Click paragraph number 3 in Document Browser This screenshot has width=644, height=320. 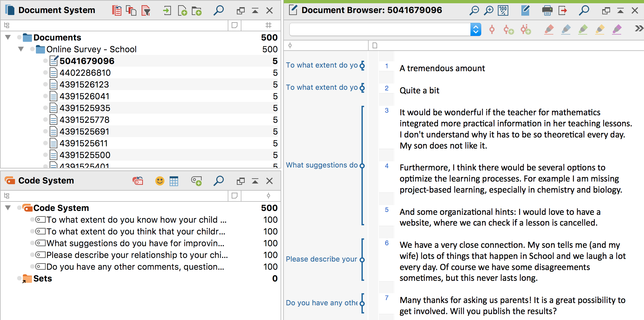click(387, 110)
